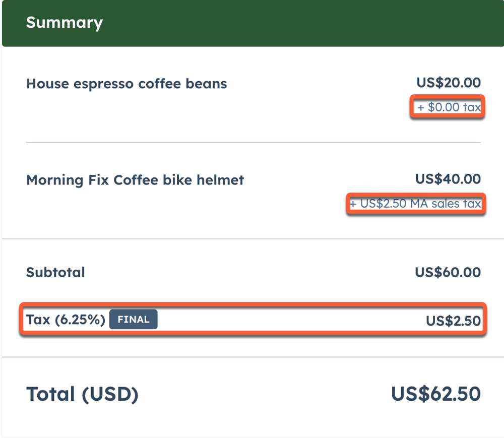Select the Morning Fix Coffee bike helmet item
Screen dimensions: 504x438
click(135, 180)
